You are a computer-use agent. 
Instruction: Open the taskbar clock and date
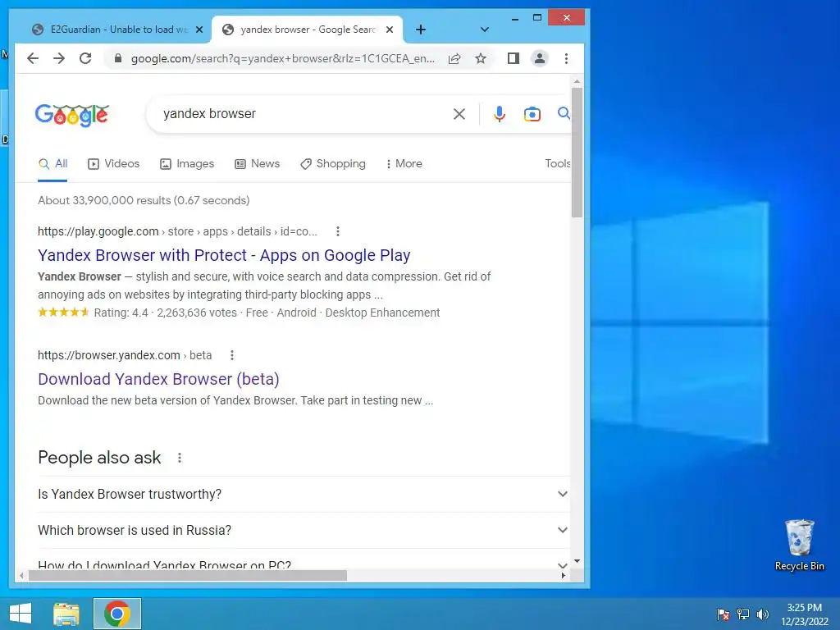click(x=804, y=614)
